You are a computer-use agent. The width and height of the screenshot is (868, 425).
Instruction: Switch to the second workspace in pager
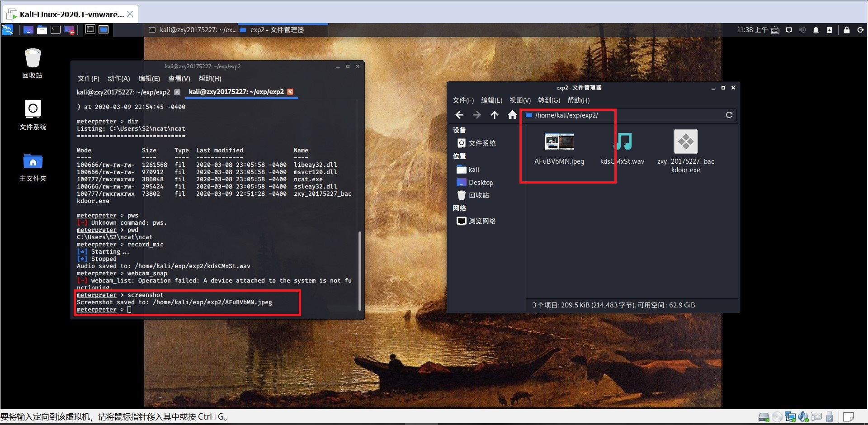104,29
